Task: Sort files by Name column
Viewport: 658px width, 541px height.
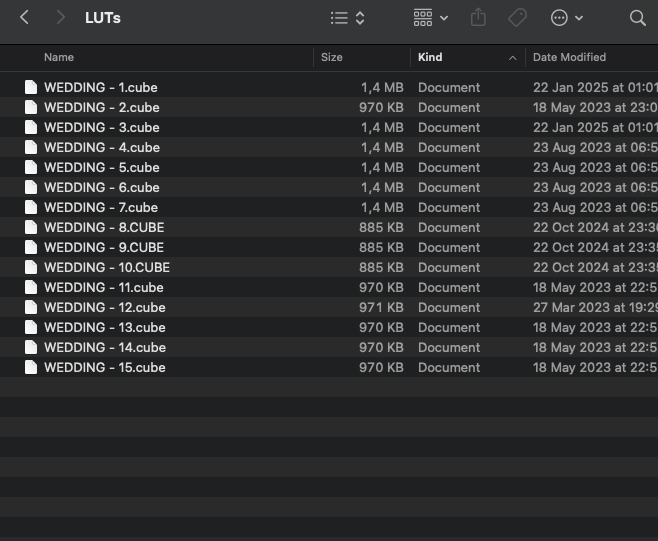Action: point(59,58)
